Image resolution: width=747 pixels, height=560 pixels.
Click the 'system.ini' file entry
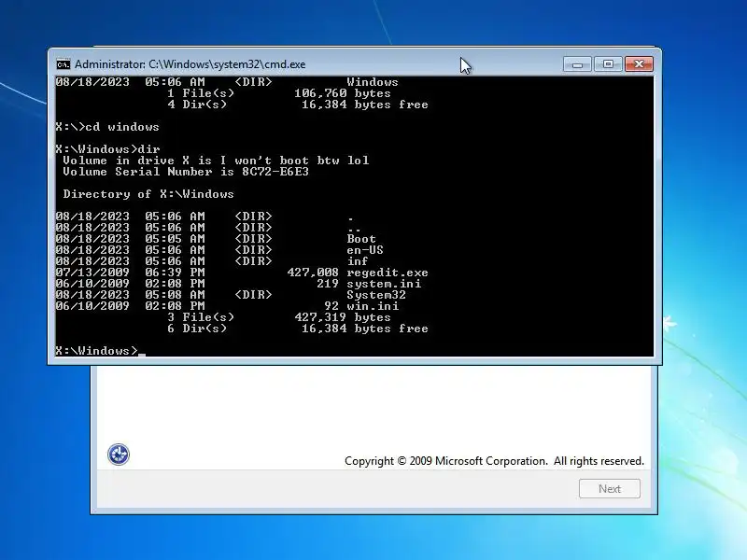pyautogui.click(x=384, y=284)
